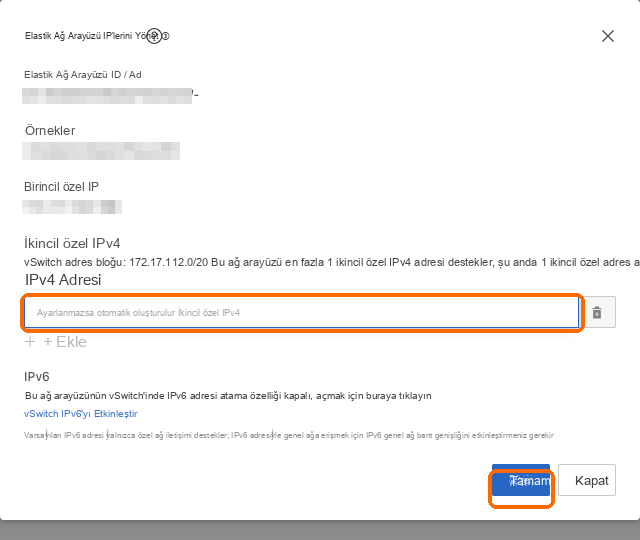Click the vSwitch adres bloğu description text
The image size is (640, 540).
point(331,262)
